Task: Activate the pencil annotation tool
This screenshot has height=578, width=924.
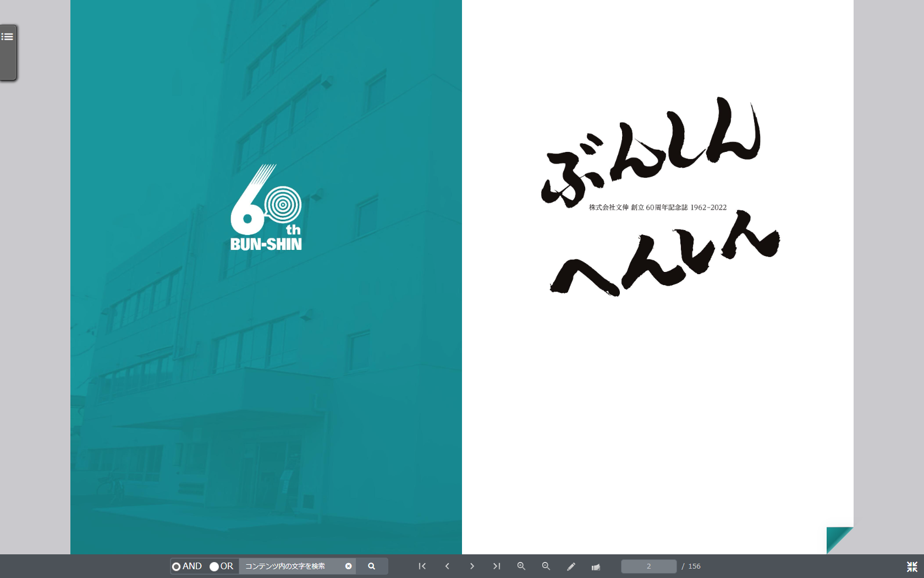Action: pos(571,566)
